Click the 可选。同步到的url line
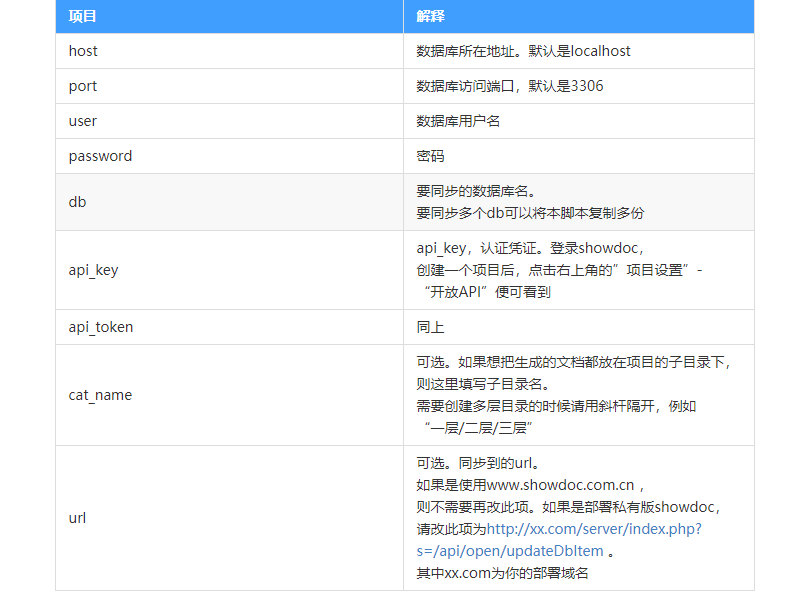This screenshot has width=794, height=591. tap(479, 463)
